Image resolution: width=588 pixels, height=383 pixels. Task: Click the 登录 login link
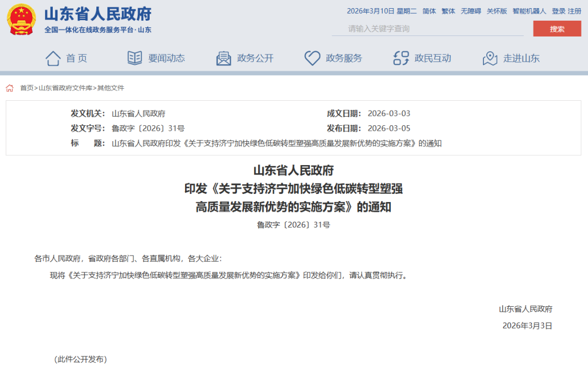[558, 10]
